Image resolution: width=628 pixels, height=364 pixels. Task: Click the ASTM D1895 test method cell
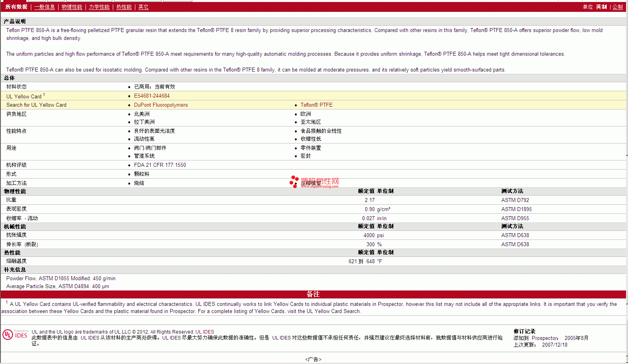click(x=516, y=209)
